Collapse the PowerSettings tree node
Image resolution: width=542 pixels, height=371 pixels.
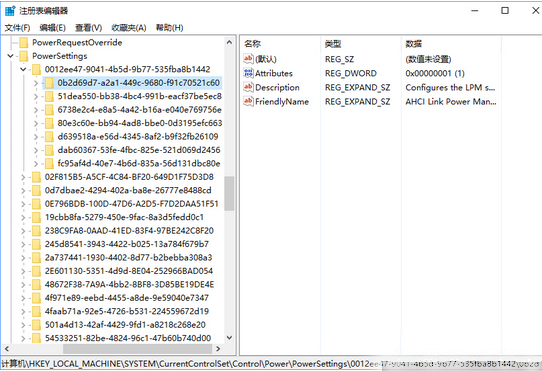pyautogui.click(x=11, y=56)
